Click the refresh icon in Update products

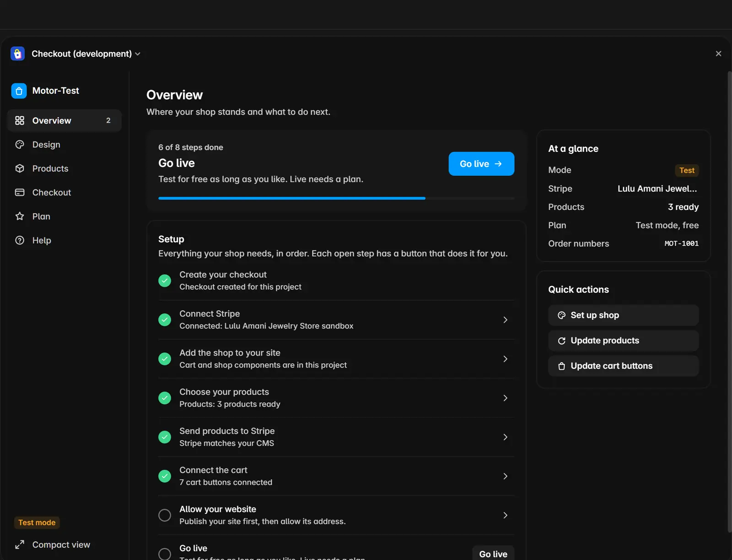tap(562, 340)
